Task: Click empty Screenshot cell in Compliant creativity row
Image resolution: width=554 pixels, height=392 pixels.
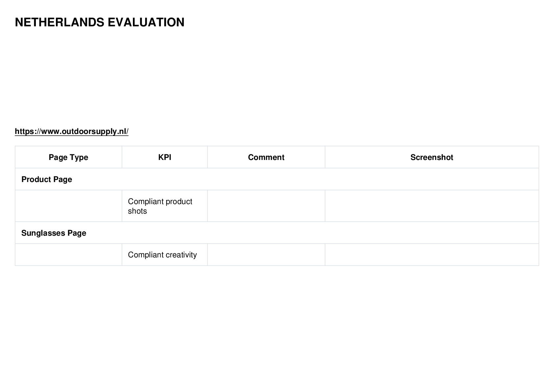Action: click(x=432, y=255)
